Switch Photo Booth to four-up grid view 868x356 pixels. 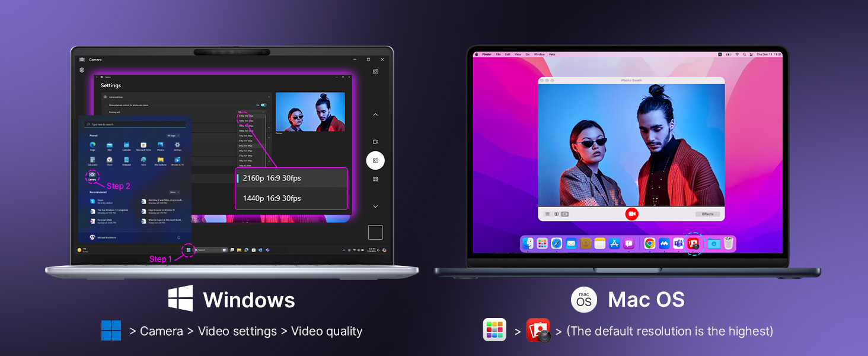546,214
